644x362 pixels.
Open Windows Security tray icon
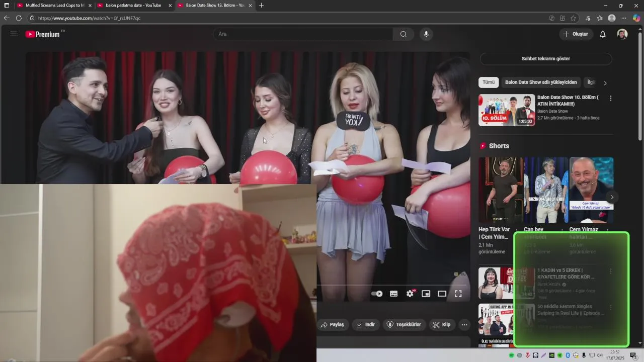pyautogui.click(x=576, y=355)
